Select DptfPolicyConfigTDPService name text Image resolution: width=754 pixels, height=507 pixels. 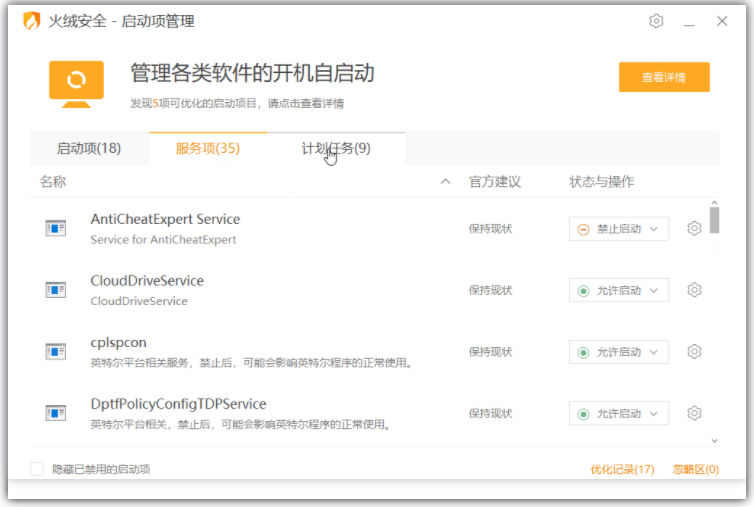coord(178,404)
